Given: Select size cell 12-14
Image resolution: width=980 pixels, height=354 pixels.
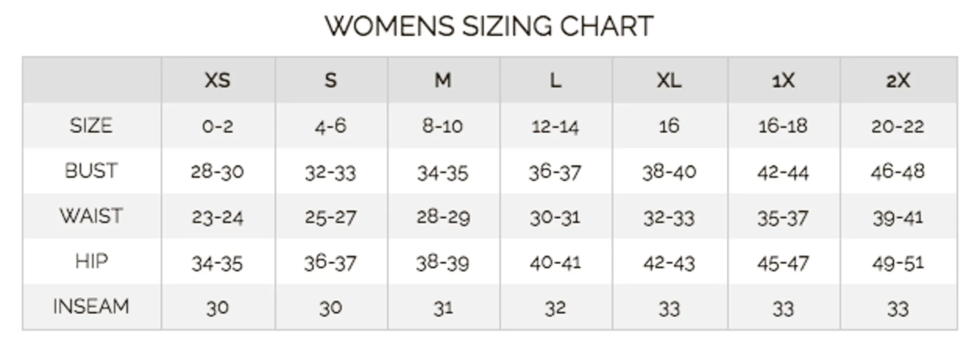Looking at the screenshot, I should [x=555, y=127].
